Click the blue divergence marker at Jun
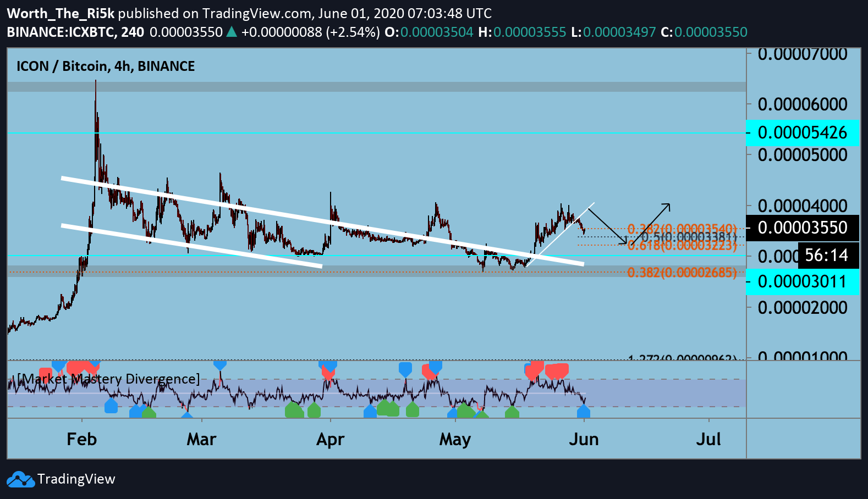 (x=584, y=411)
